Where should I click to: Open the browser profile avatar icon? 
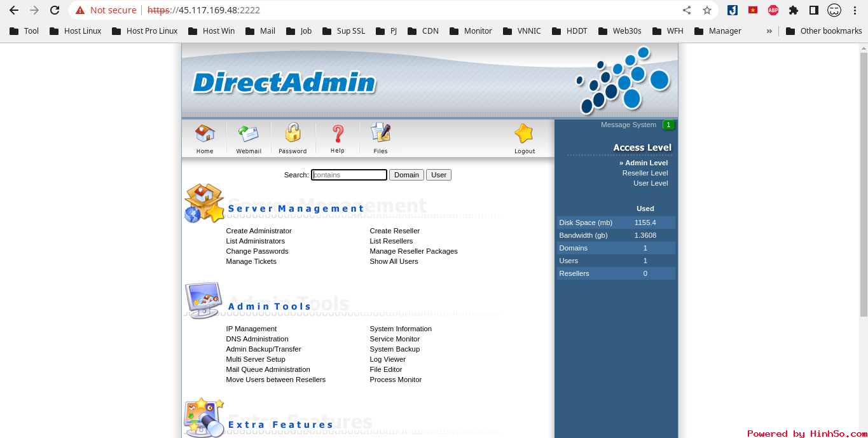(834, 10)
